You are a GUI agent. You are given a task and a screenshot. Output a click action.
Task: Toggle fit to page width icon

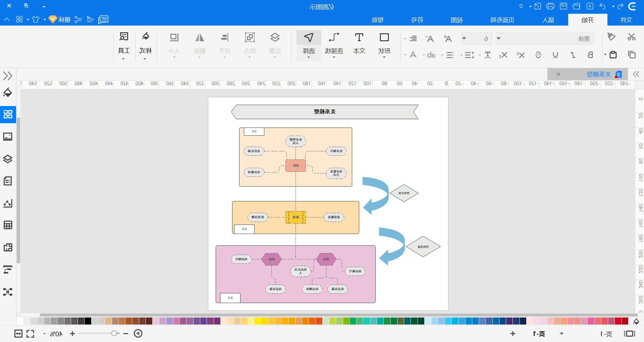tap(18, 334)
